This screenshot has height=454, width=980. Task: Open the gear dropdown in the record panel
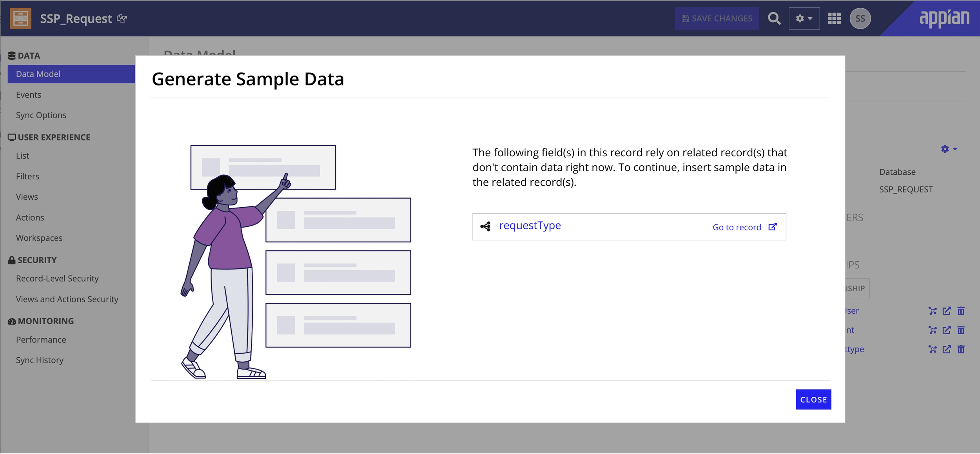(x=948, y=149)
